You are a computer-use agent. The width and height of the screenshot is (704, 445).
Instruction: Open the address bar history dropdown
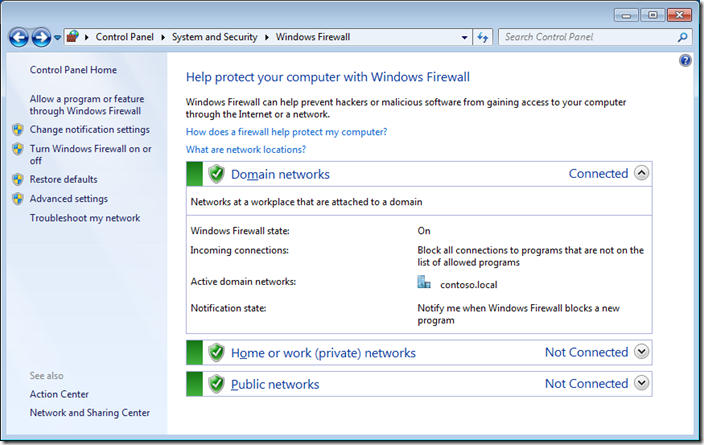point(465,37)
